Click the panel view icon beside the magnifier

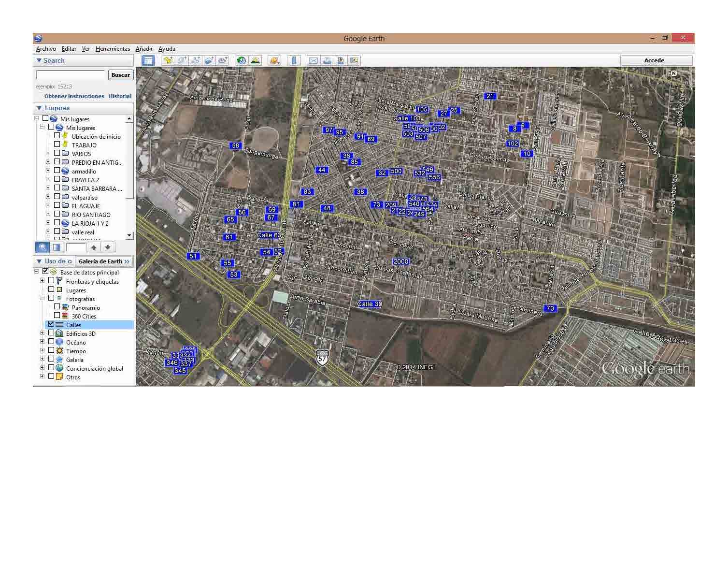[57, 247]
